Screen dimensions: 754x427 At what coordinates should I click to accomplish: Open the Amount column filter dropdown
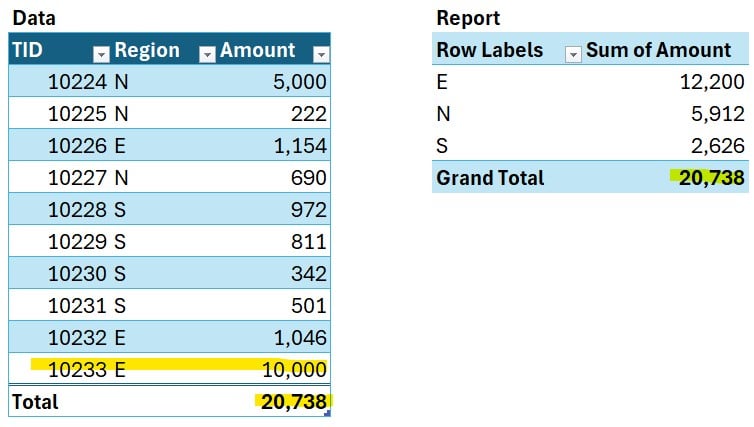pyautogui.click(x=320, y=53)
